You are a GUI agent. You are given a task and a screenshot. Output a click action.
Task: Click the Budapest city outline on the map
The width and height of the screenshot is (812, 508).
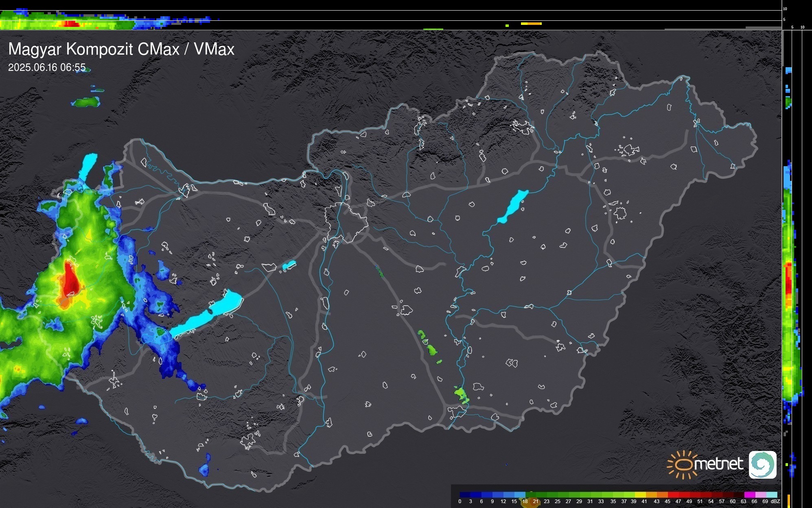point(346,222)
